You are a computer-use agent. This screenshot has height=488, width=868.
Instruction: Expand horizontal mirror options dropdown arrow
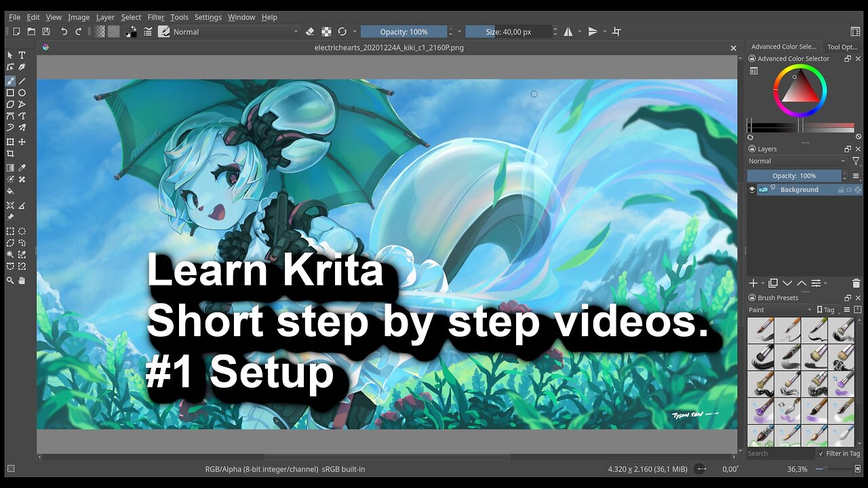coord(580,31)
